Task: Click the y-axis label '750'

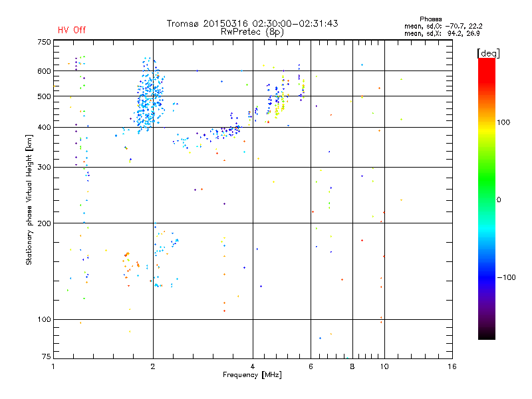Action: 44,42
